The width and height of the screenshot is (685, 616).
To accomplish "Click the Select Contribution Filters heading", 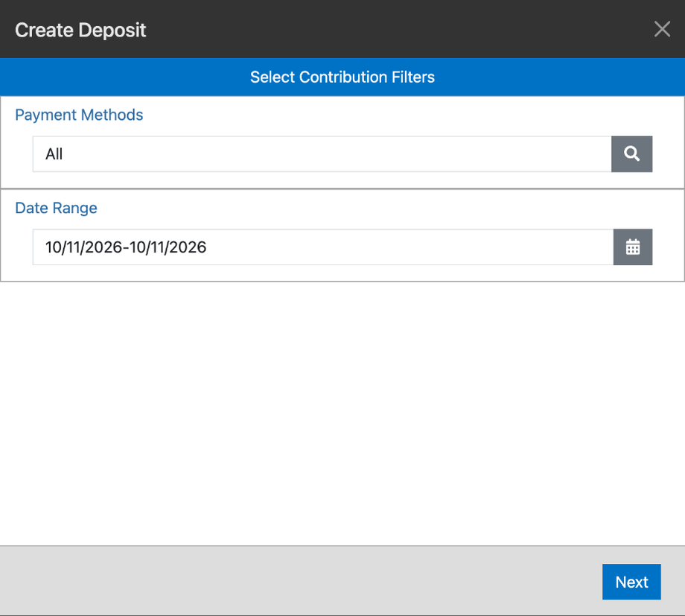I will 342,77.
